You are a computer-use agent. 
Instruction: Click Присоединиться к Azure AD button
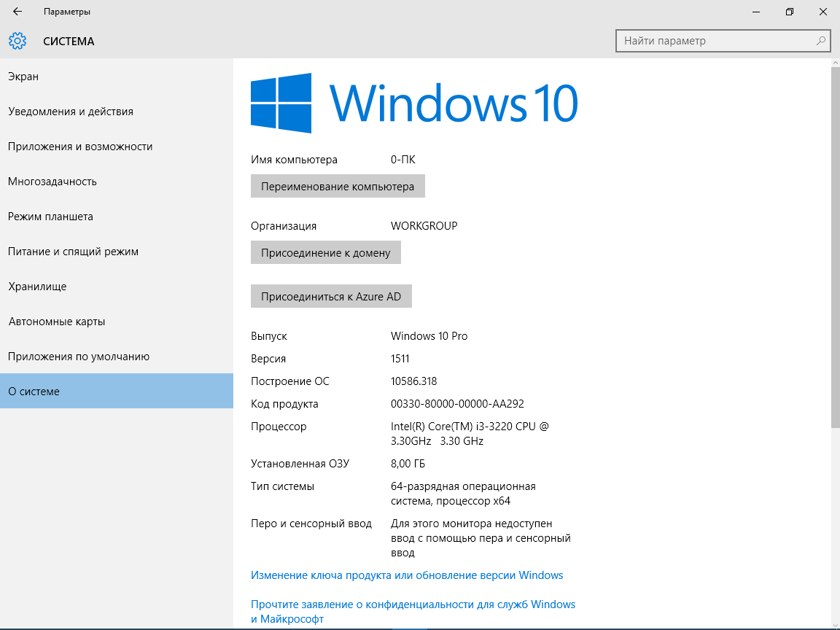(x=331, y=297)
